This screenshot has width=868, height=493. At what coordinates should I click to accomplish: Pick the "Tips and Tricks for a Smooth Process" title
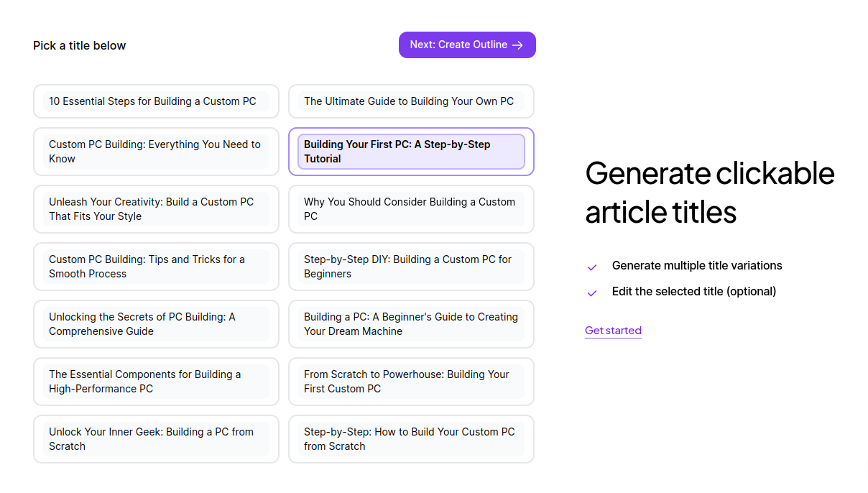[x=155, y=267]
